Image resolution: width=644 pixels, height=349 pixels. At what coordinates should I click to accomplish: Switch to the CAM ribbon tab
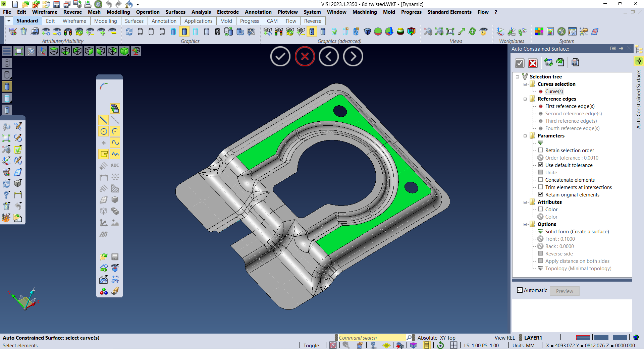tap(272, 21)
